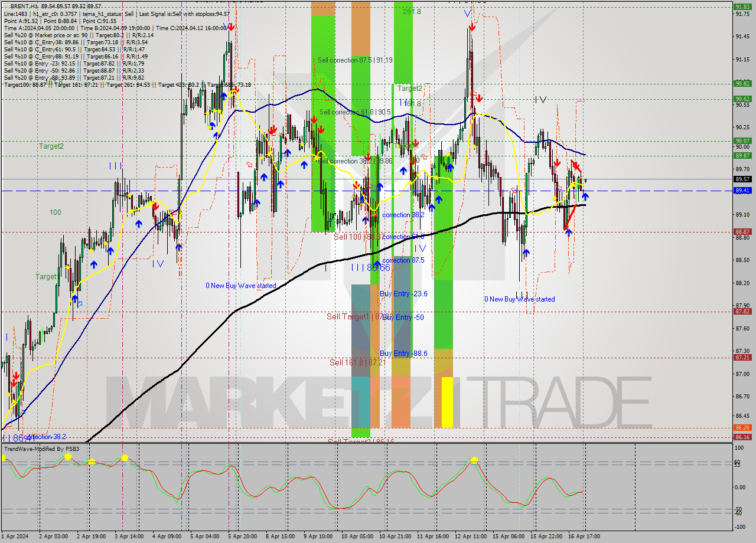Click the 91.83 price label on axis

coord(742,6)
